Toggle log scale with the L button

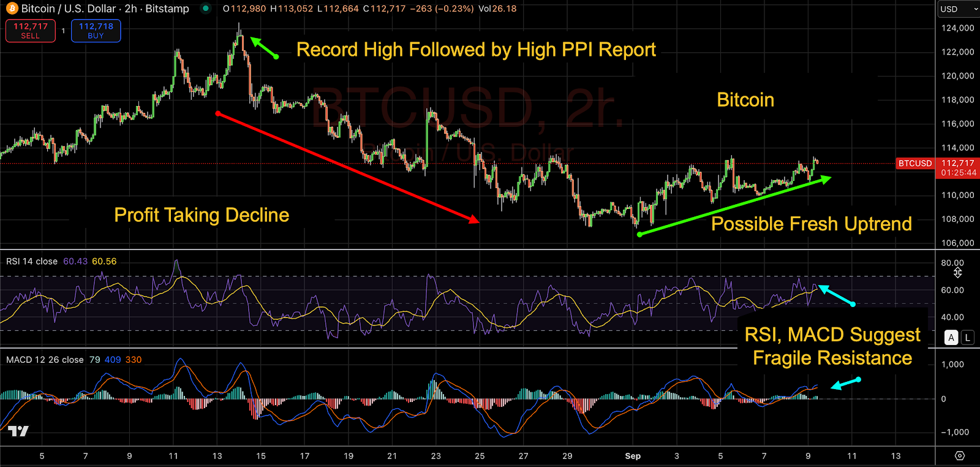click(967, 337)
